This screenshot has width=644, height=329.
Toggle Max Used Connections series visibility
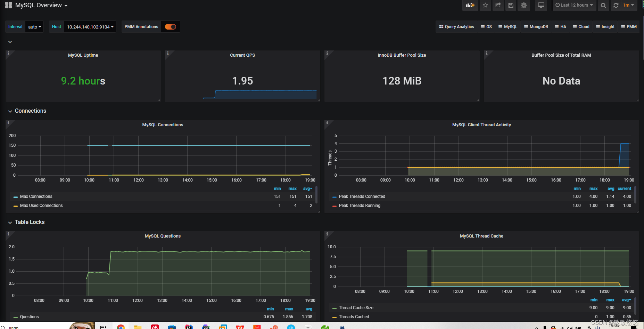pyautogui.click(x=41, y=206)
